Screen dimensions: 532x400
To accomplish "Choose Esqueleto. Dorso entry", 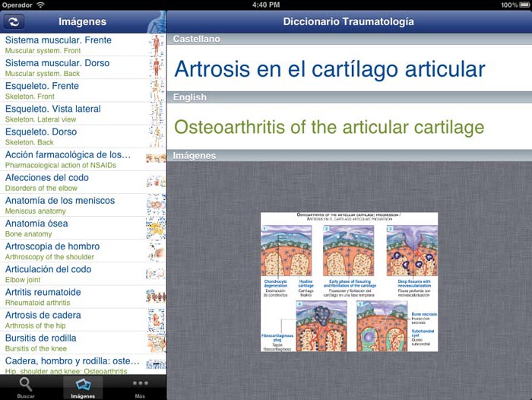I will point(83,136).
